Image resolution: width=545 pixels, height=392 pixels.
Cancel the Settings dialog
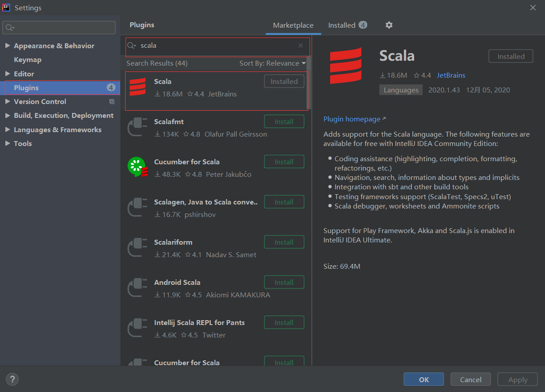click(470, 379)
